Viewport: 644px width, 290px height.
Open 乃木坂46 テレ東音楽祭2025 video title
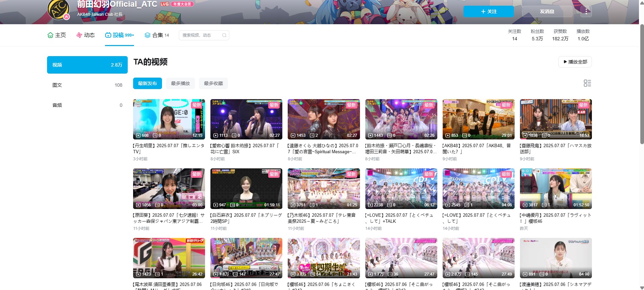coord(322,218)
